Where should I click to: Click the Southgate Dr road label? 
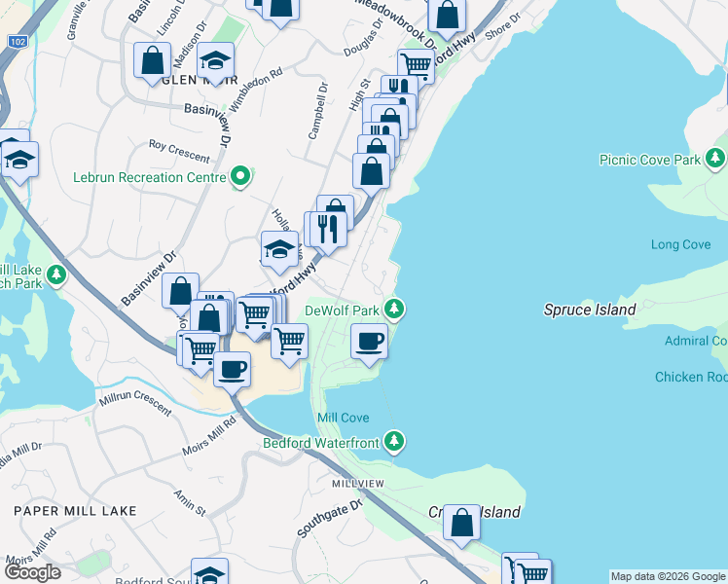tap(330, 519)
